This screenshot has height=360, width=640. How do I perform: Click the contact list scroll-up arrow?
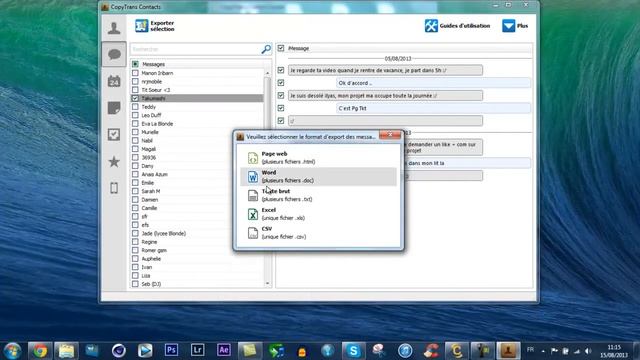click(x=267, y=73)
